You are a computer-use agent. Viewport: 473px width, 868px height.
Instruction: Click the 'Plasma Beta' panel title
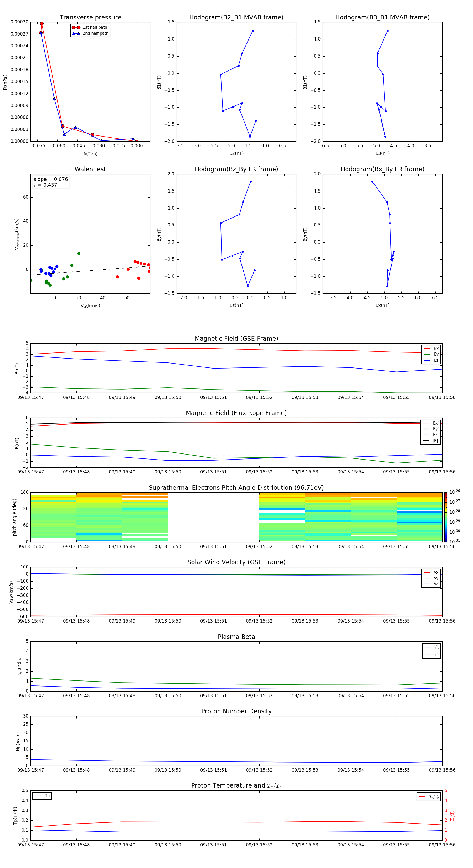(236, 637)
